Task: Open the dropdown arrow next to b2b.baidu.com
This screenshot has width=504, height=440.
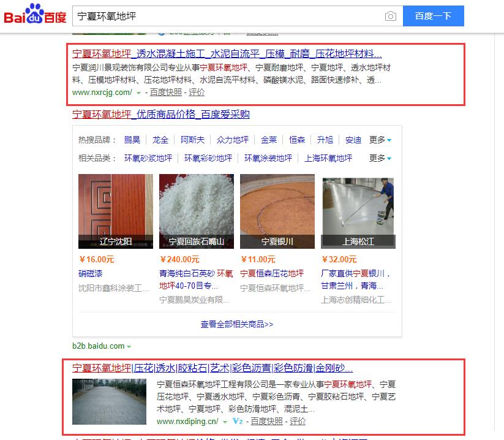Action: (129, 346)
